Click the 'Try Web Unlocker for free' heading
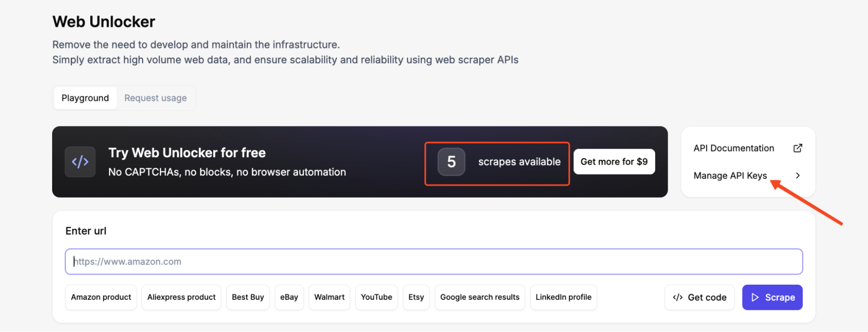868x332 pixels. click(187, 153)
